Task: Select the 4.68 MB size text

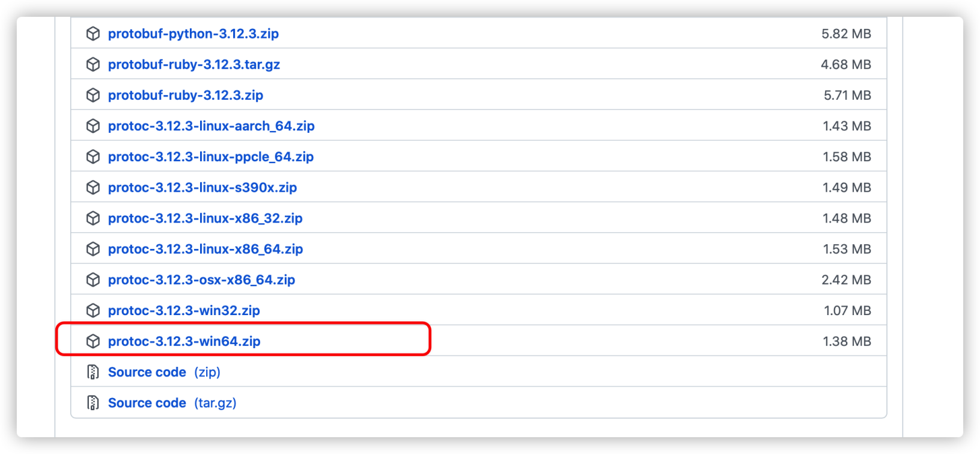Action: [846, 64]
